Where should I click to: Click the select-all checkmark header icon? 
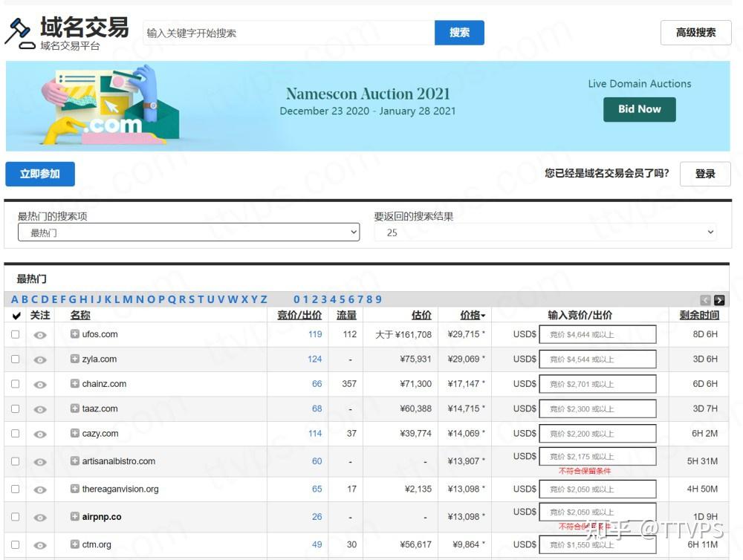click(x=16, y=316)
